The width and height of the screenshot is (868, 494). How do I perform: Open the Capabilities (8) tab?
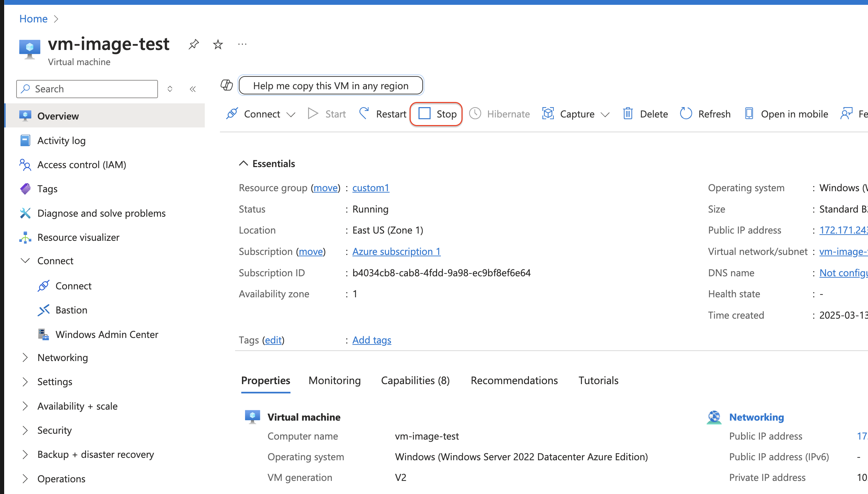415,381
